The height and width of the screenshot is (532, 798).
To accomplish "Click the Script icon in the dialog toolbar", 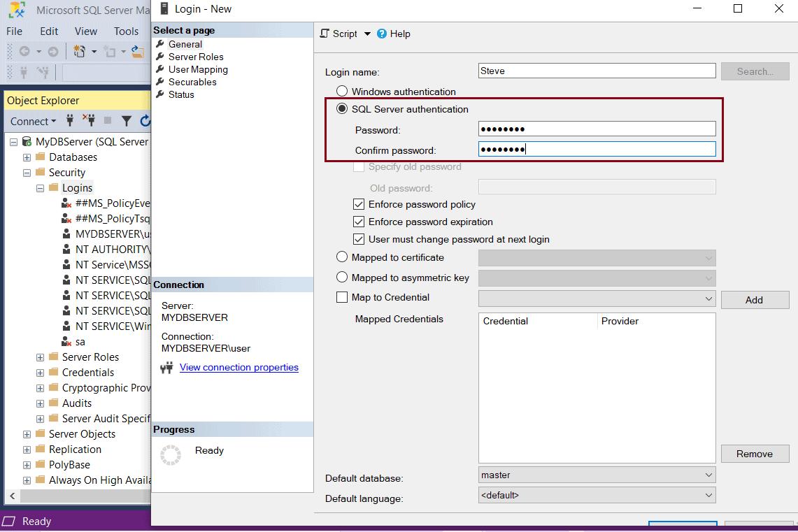I will [x=325, y=34].
